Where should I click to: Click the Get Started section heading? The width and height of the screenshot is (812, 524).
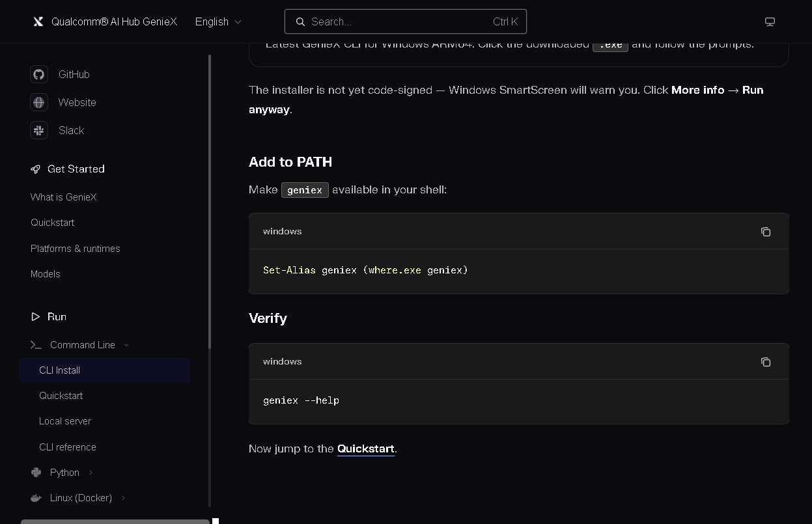(76, 169)
